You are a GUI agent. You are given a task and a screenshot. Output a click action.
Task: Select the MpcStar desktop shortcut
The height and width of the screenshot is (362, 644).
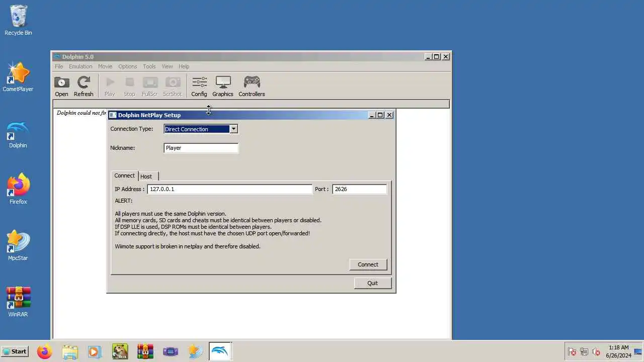coord(18,246)
